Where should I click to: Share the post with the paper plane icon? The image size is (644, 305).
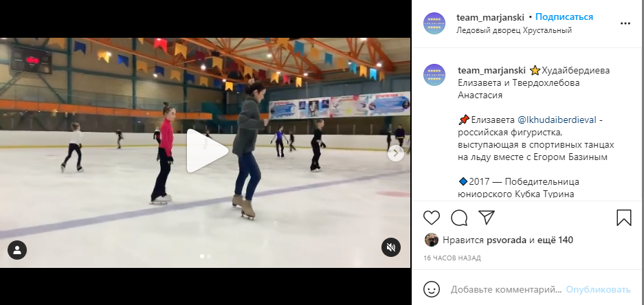point(487,218)
